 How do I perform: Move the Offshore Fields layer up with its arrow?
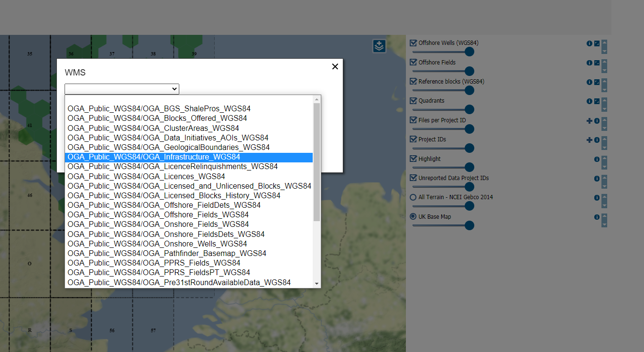click(604, 61)
